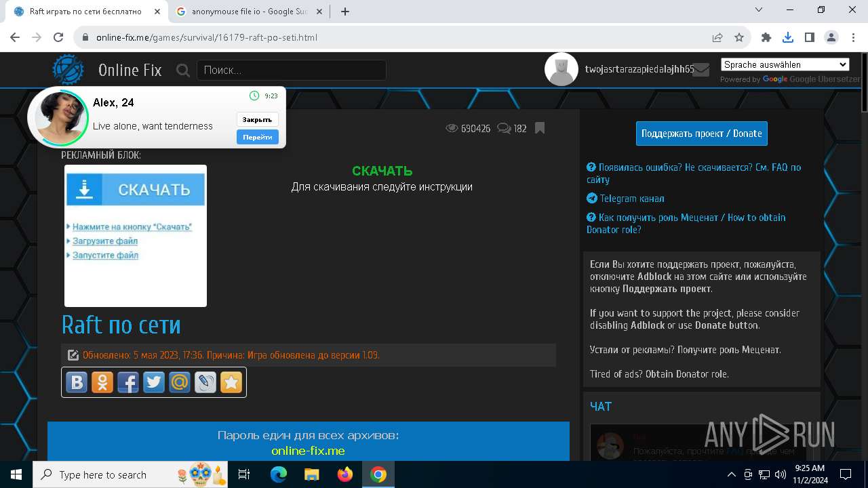Share via LiveJournal pencil icon
Screen dimensions: 868x488
[205, 382]
